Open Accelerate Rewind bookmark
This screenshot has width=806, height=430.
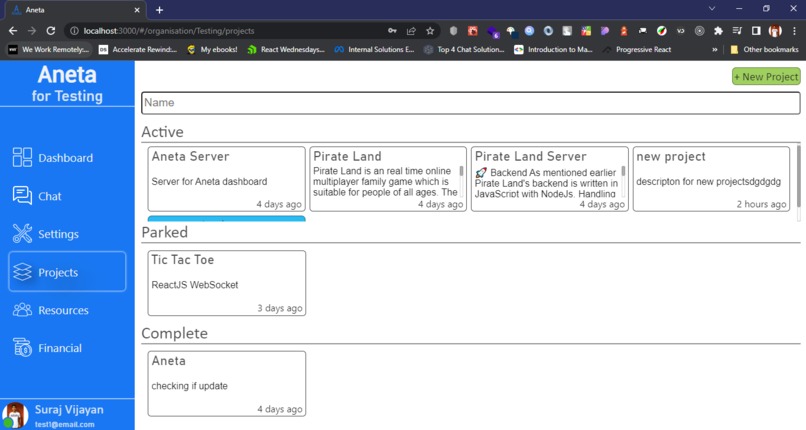(138, 49)
